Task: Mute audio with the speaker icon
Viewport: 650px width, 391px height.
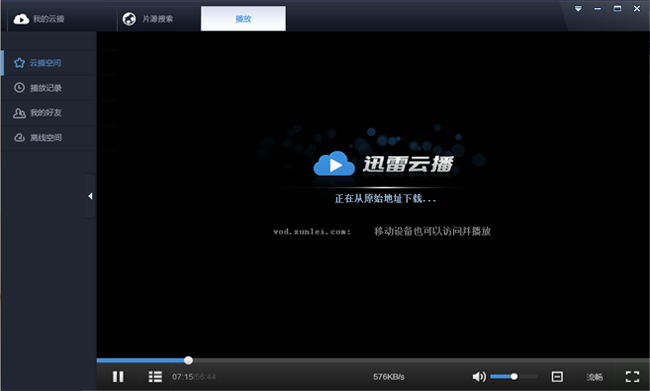Action: coord(479,376)
